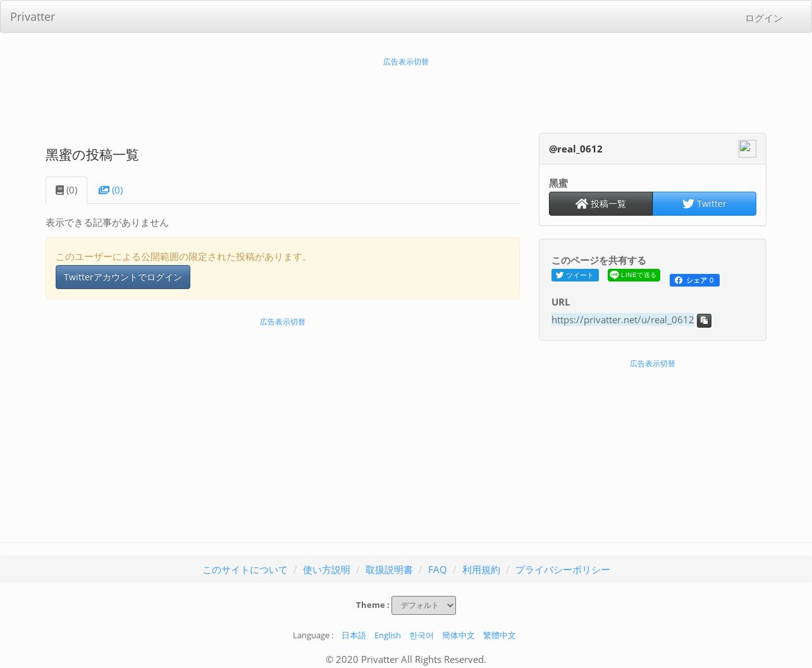Switch to the images tab (0)

(111, 190)
